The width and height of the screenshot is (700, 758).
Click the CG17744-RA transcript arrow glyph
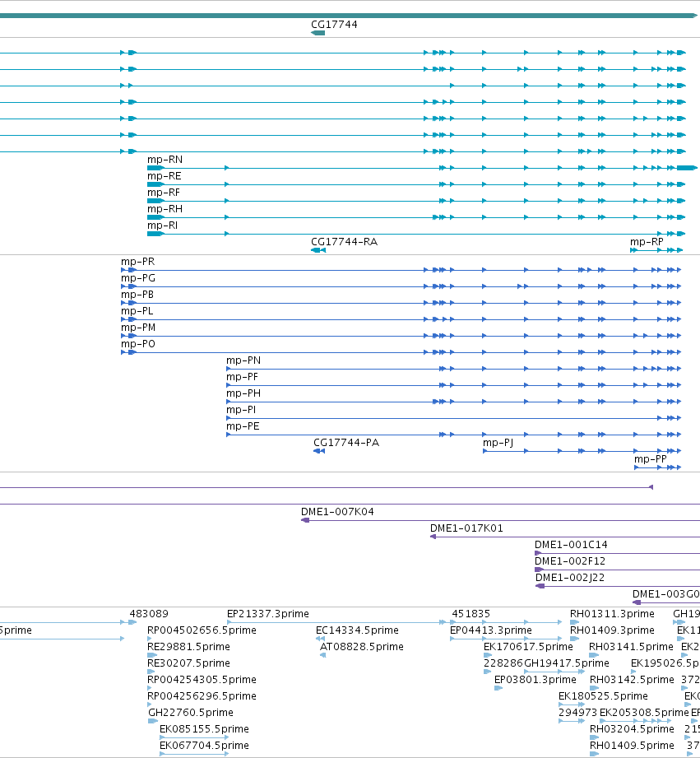point(318,250)
